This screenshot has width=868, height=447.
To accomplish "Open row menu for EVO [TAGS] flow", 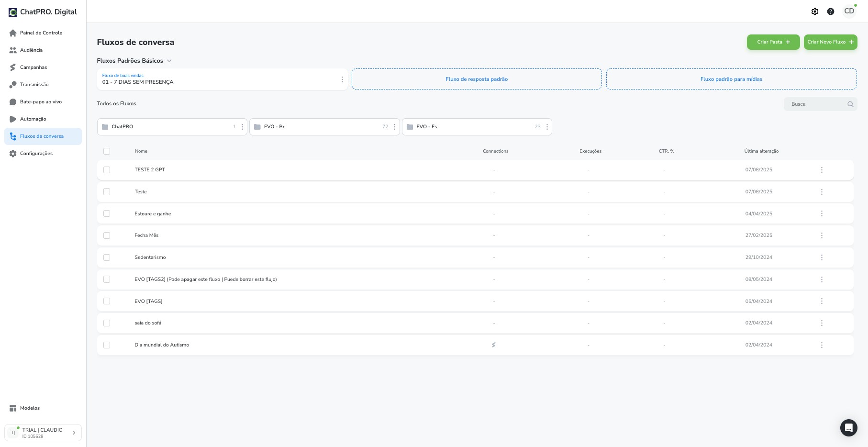I will 822,301.
